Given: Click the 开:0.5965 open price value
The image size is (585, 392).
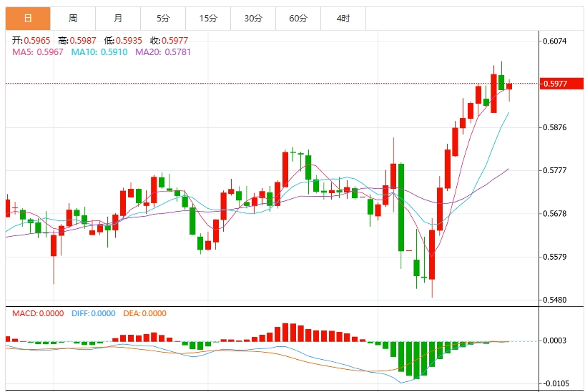Looking at the screenshot, I should pyautogui.click(x=31, y=40).
